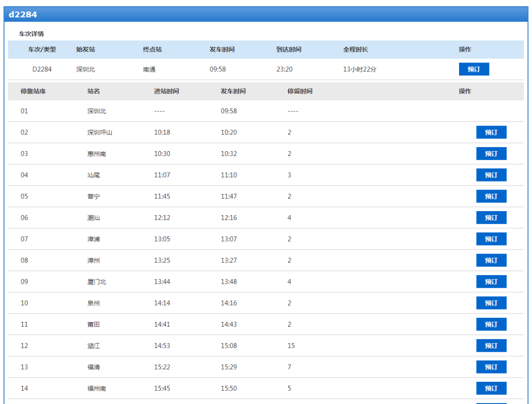532x404 pixels.
Task: Click station name 漳浦
Action: coord(93,239)
